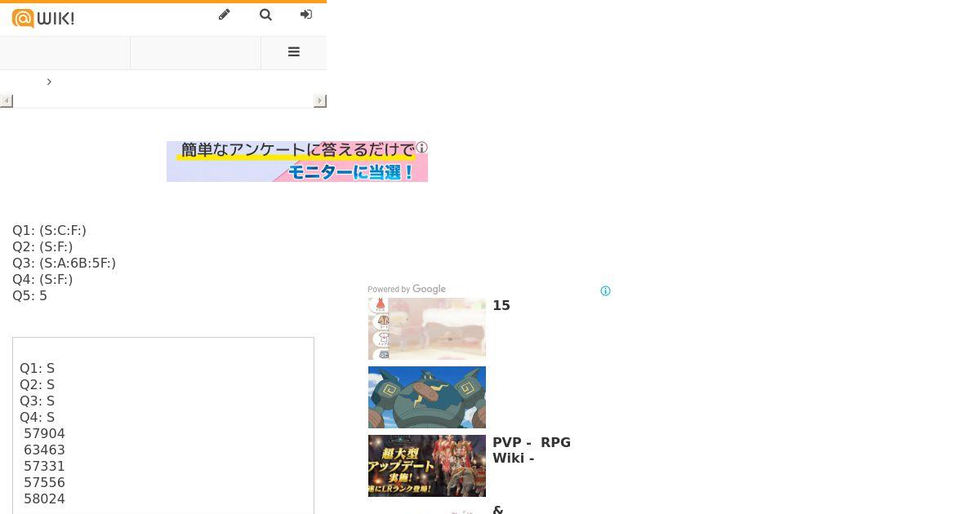Click the value 58024
The height and width of the screenshot is (514, 980).
[x=44, y=498]
